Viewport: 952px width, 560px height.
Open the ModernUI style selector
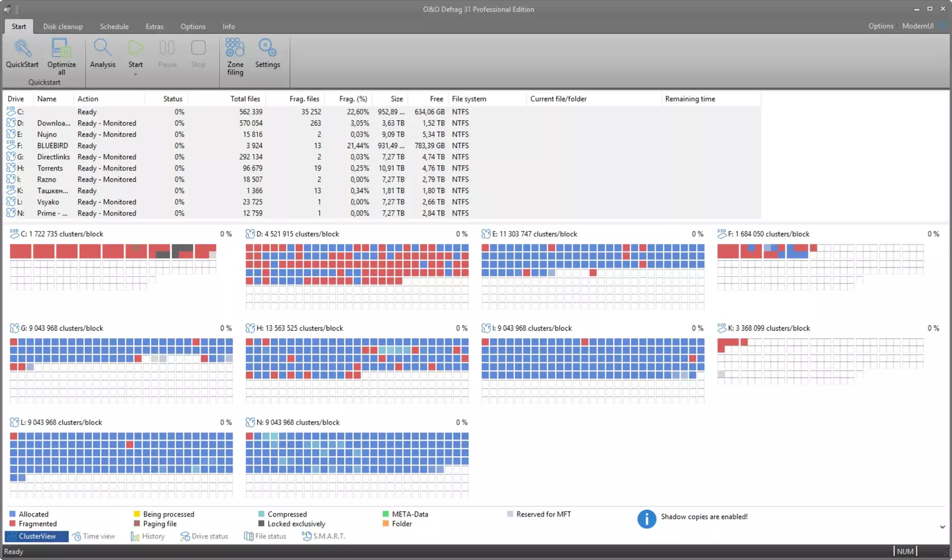point(917,26)
